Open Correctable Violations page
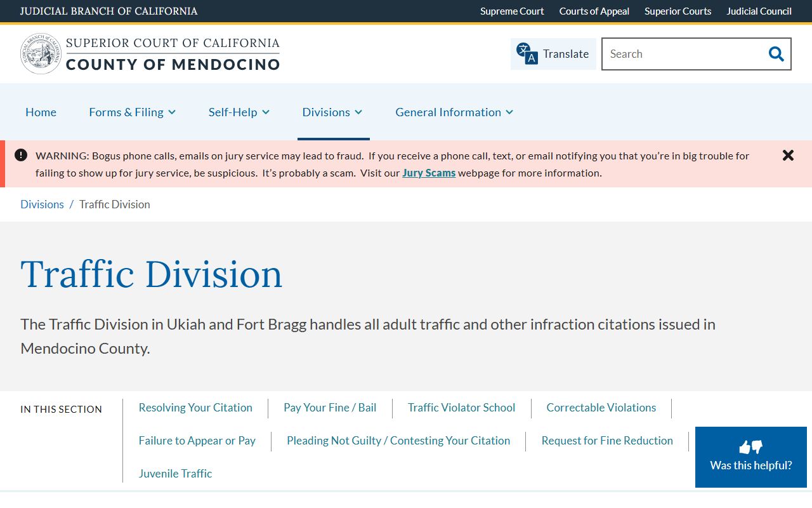This screenshot has height=508, width=812. [x=601, y=408]
